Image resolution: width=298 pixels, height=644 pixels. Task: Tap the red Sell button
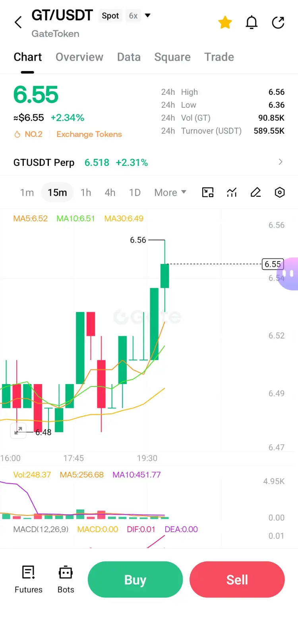(x=237, y=579)
